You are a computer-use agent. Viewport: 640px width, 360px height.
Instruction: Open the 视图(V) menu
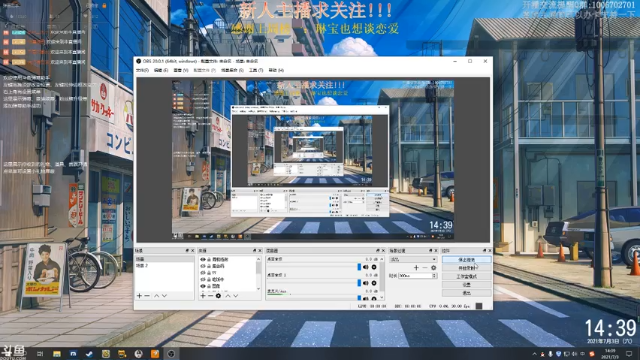pos(181,70)
